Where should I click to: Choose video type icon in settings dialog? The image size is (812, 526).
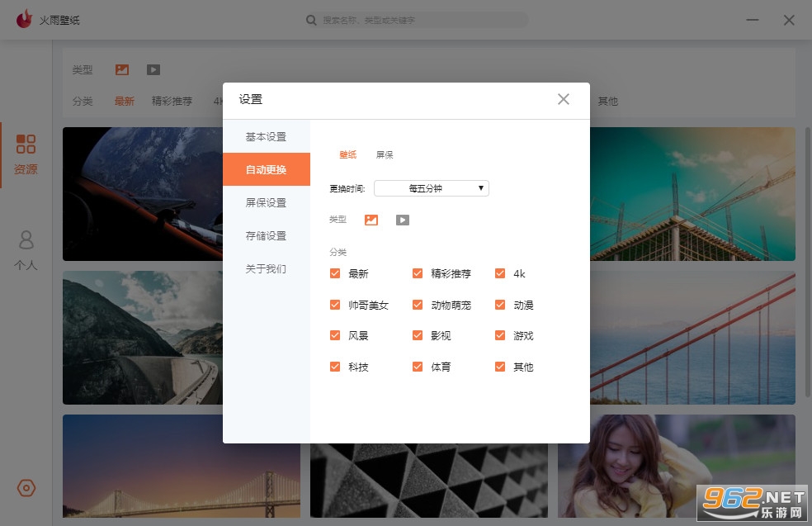403,220
